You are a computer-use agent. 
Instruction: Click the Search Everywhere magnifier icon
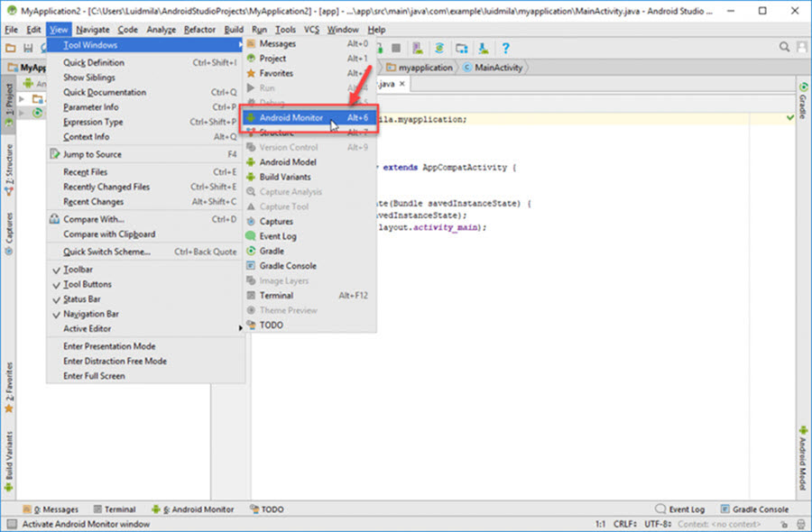click(785, 48)
